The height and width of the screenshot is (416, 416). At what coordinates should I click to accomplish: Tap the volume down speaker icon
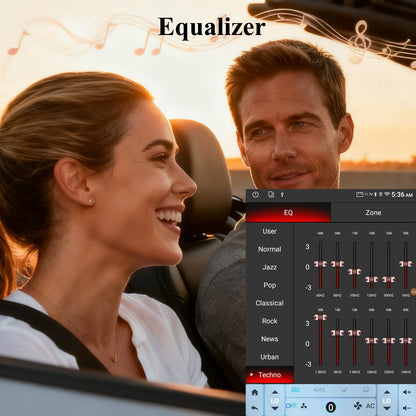[407, 408]
